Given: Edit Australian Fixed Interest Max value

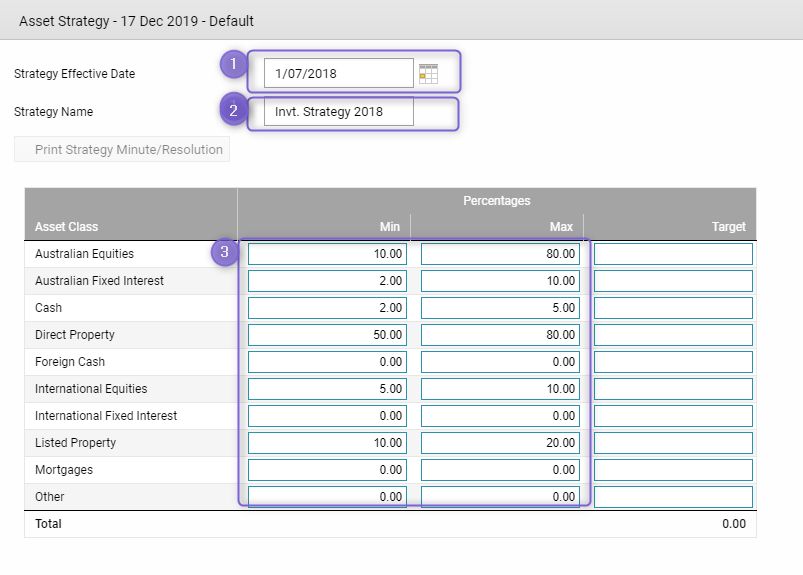Looking at the screenshot, I should [500, 281].
